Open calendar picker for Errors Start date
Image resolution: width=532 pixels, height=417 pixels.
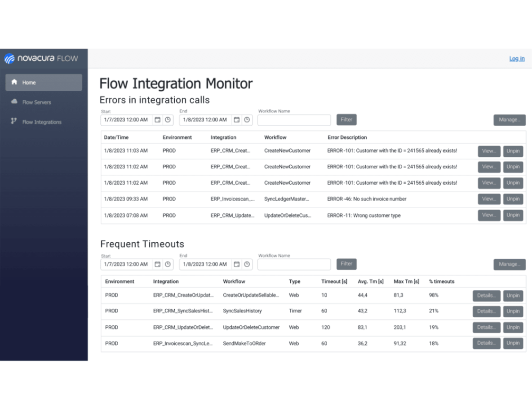tap(157, 120)
